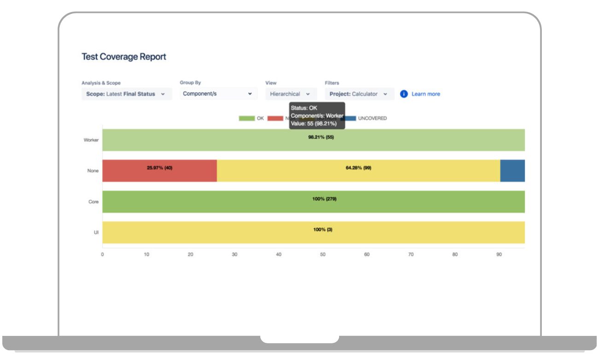Viewport: 599px width, 364px height.
Task: Click the Core 100% (279) bar
Action: [313, 202]
